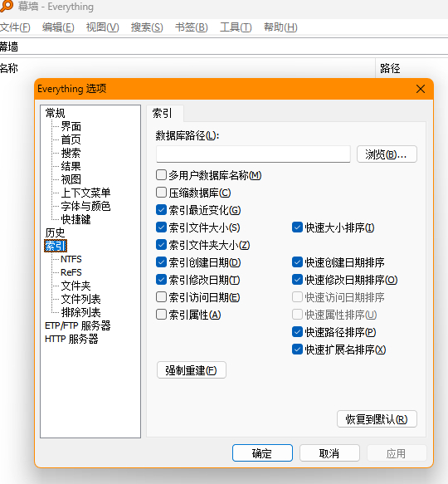The height and width of the screenshot is (484, 448).
Task: Click 强制重建(F) button
Action: (x=192, y=370)
